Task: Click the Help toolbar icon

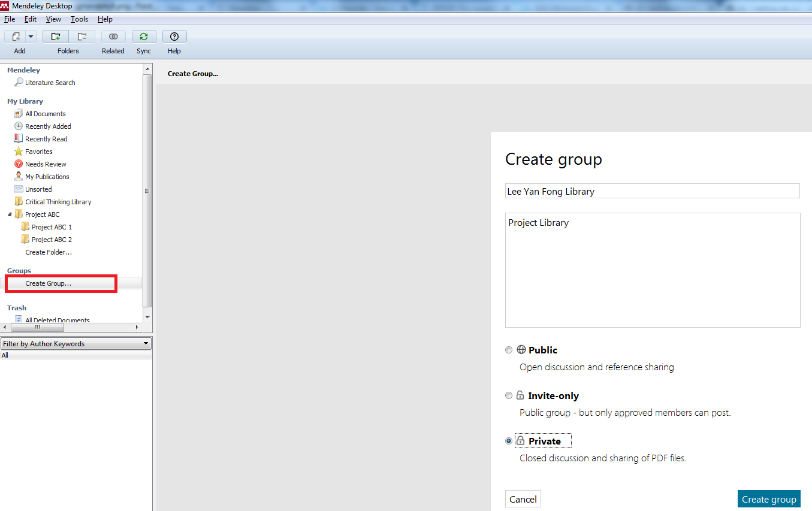Action: coord(174,37)
